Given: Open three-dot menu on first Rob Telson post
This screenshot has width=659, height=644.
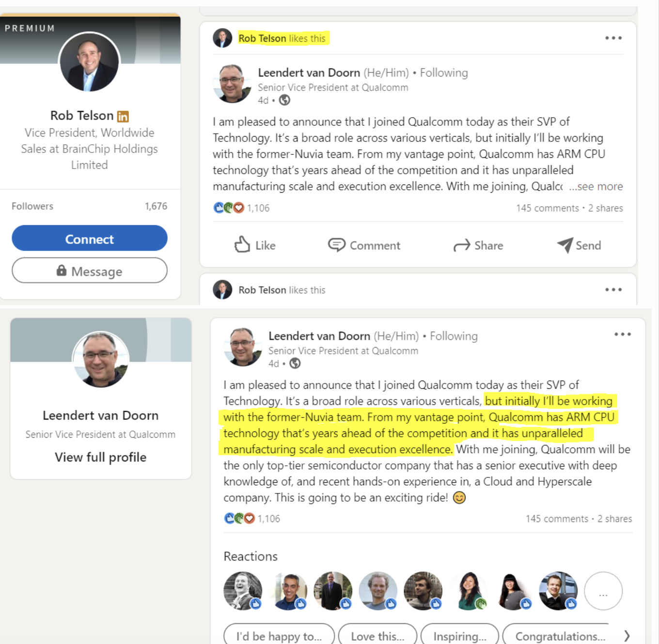Looking at the screenshot, I should tap(613, 38).
